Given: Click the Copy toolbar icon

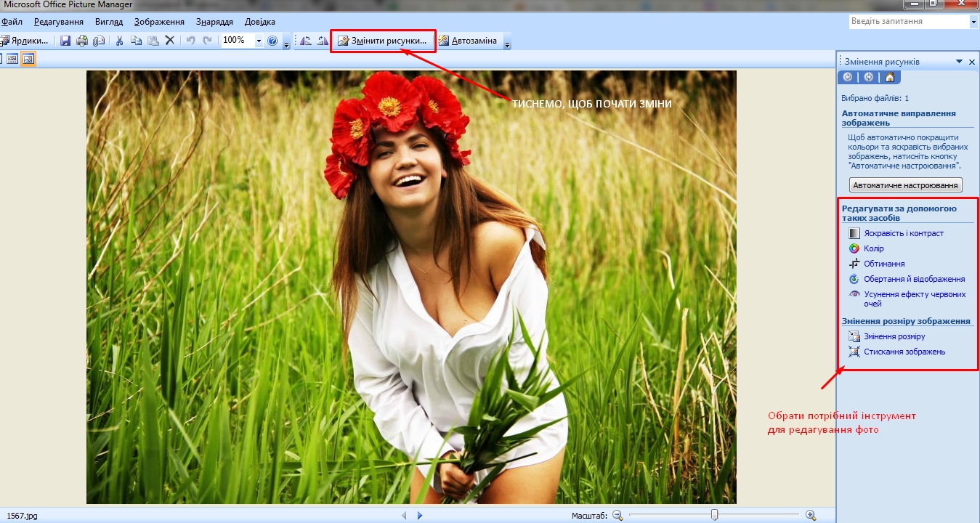Looking at the screenshot, I should [x=136, y=41].
